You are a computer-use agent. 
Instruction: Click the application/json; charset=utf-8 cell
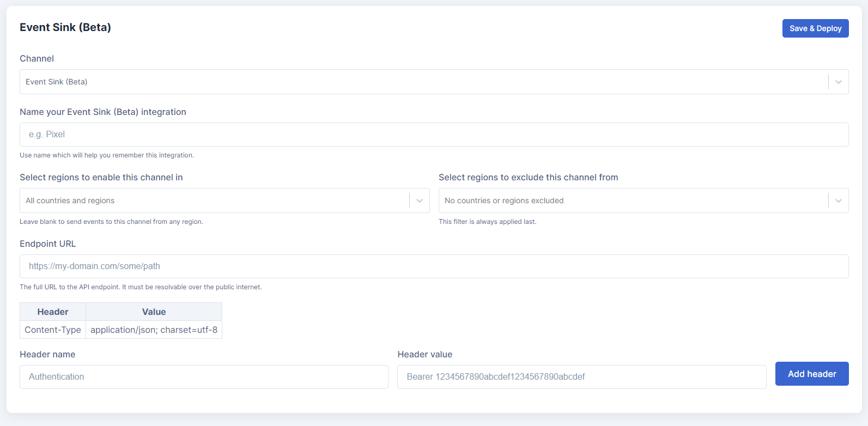pos(154,330)
